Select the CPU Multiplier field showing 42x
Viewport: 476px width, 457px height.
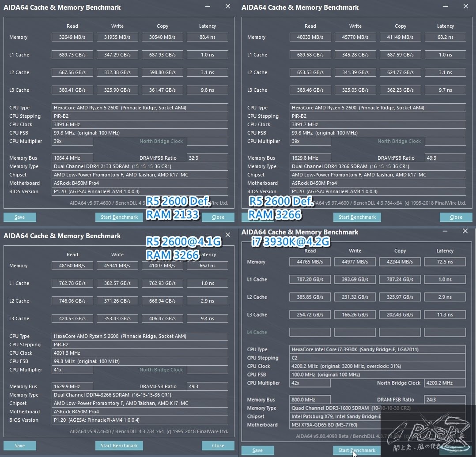click(310, 383)
